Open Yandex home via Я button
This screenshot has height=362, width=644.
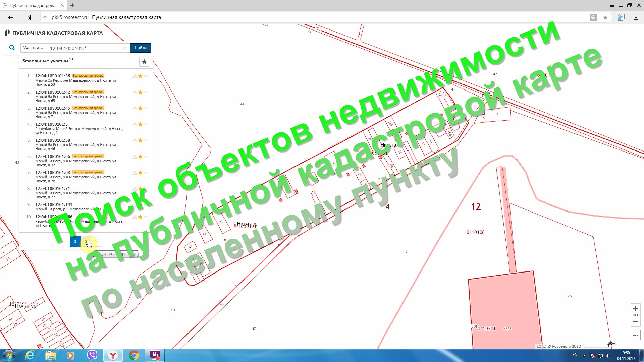coord(30,17)
